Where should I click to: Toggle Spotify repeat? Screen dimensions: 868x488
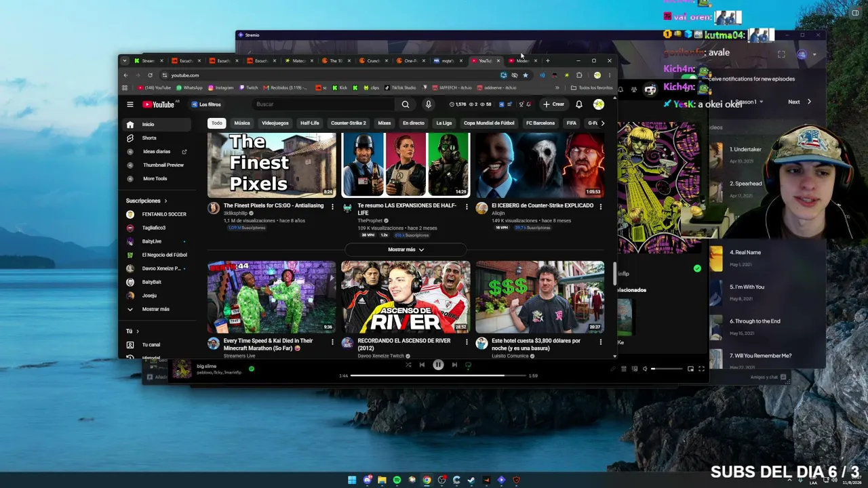[x=468, y=365]
